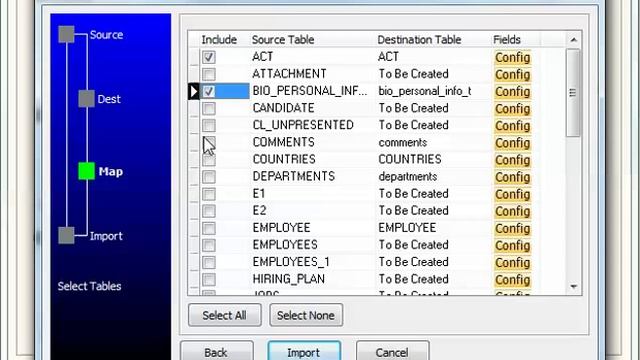
Task: Click the Fields column header
Action: (x=507, y=40)
